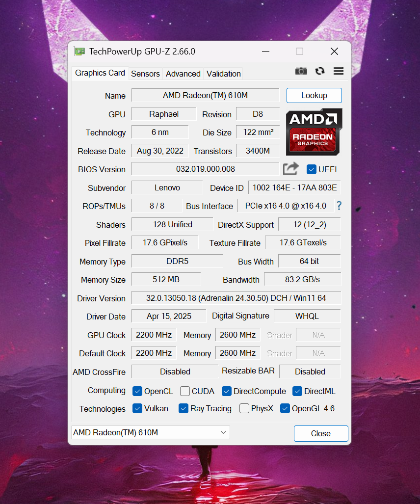Click the Bandwidth field 83.2 GB/s
This screenshot has width=420, height=504.
[x=302, y=280]
